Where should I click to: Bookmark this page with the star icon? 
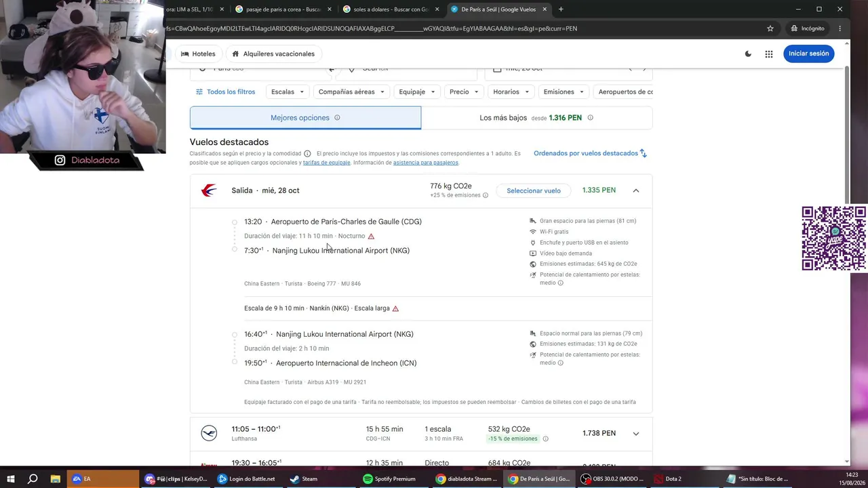point(770,28)
